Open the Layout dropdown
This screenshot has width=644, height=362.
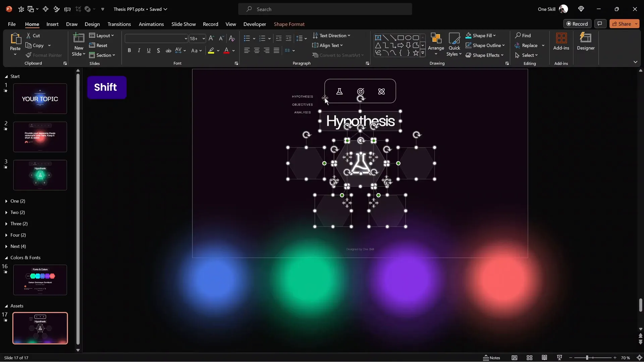[102, 36]
